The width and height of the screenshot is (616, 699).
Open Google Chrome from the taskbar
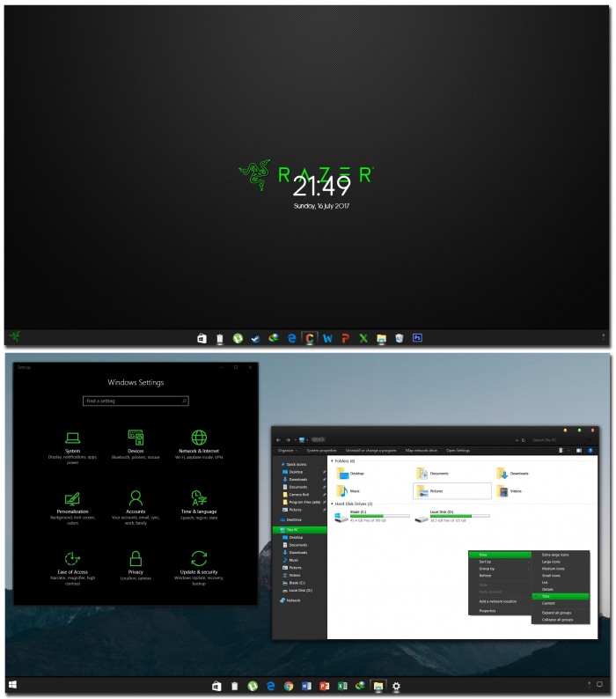click(x=289, y=686)
